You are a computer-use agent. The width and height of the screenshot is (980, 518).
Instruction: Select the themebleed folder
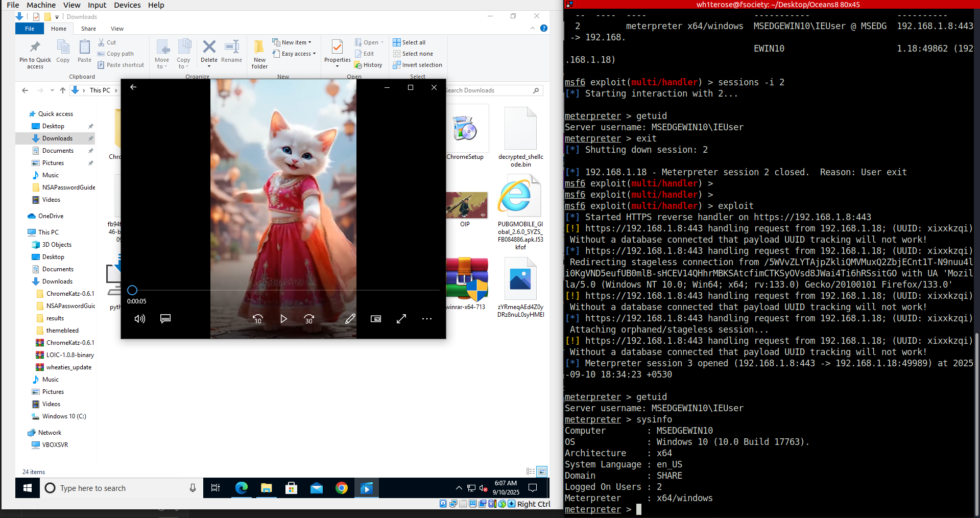62,331
